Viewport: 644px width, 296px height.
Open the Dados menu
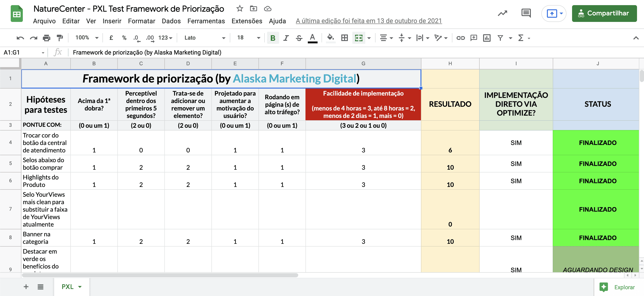(x=171, y=21)
